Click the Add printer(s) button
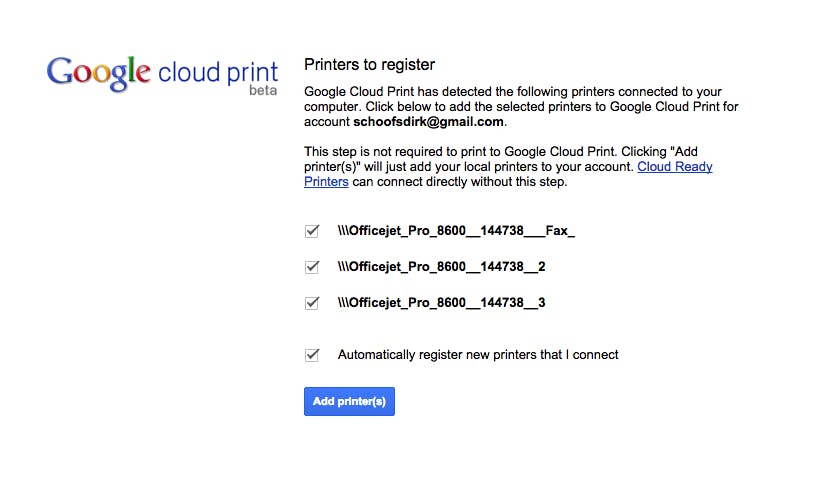The width and height of the screenshot is (819, 490). click(x=349, y=401)
